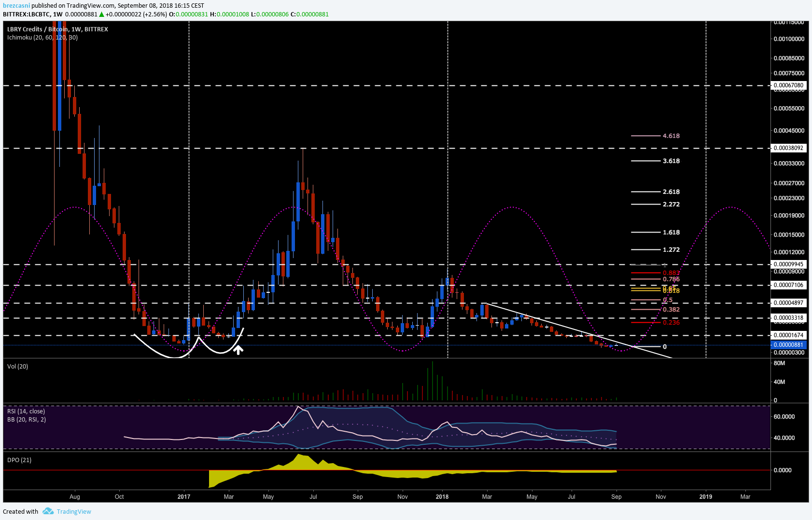Viewport: 812px width, 520px height.
Task: Click the close value C:0.00000881 in header
Action: click(x=309, y=14)
